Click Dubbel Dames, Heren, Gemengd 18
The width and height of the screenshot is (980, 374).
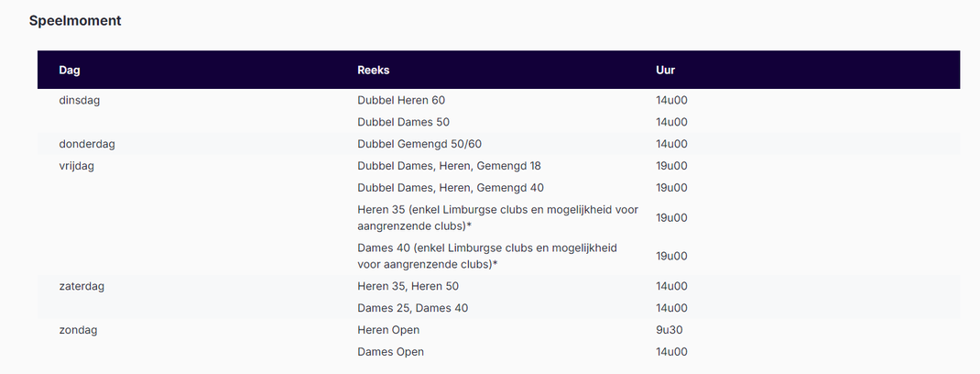pos(450,166)
